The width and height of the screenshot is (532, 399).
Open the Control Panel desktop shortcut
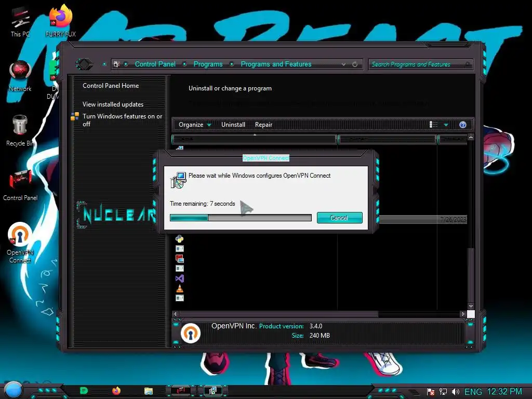(x=20, y=185)
